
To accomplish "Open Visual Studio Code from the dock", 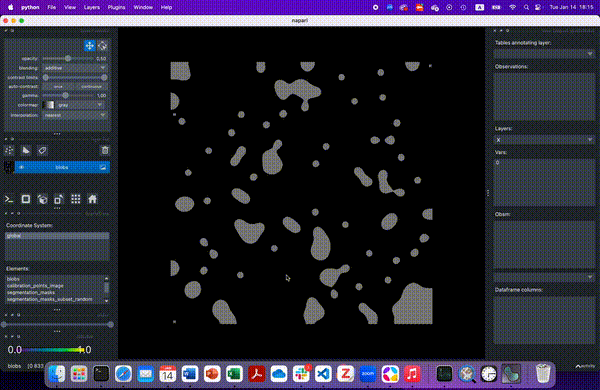I will (323, 374).
